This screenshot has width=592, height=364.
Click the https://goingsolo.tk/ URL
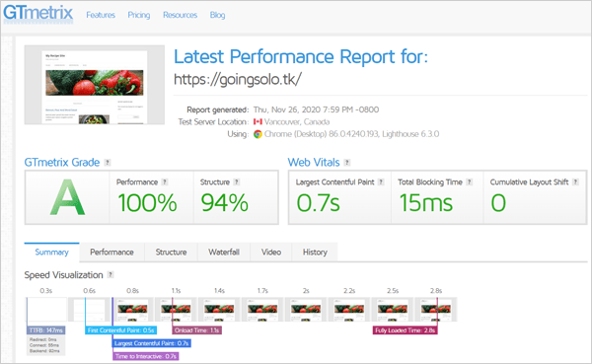[238, 79]
